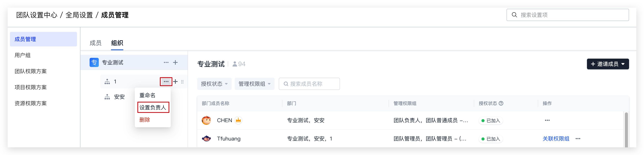Open 用户组 in the left sidebar
The image size is (644, 155).
pyautogui.click(x=43, y=55)
